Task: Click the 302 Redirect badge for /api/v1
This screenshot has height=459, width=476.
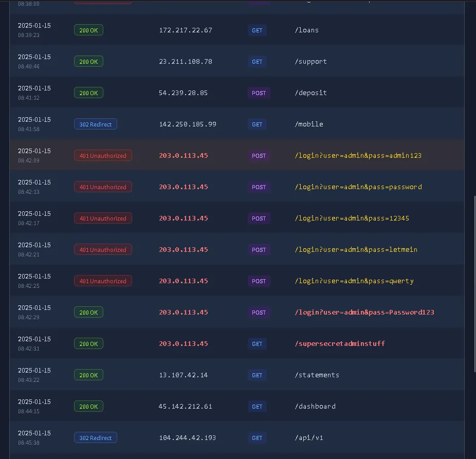Action: click(x=95, y=438)
